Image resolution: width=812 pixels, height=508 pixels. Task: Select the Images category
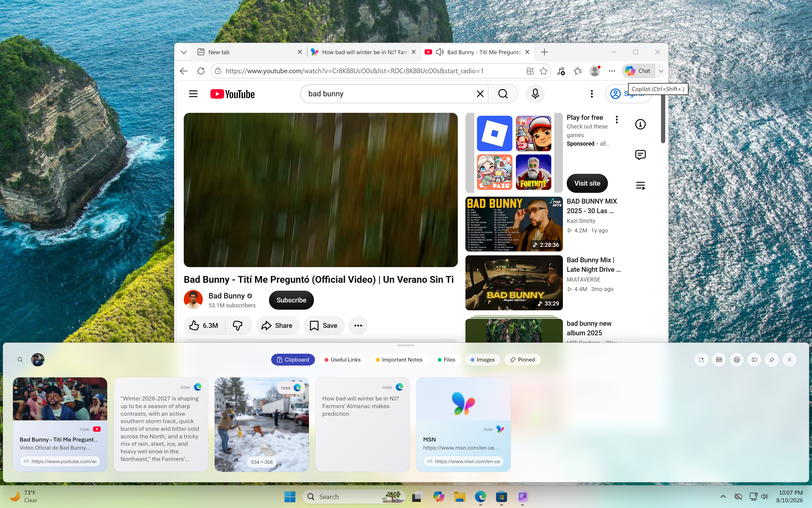(483, 360)
